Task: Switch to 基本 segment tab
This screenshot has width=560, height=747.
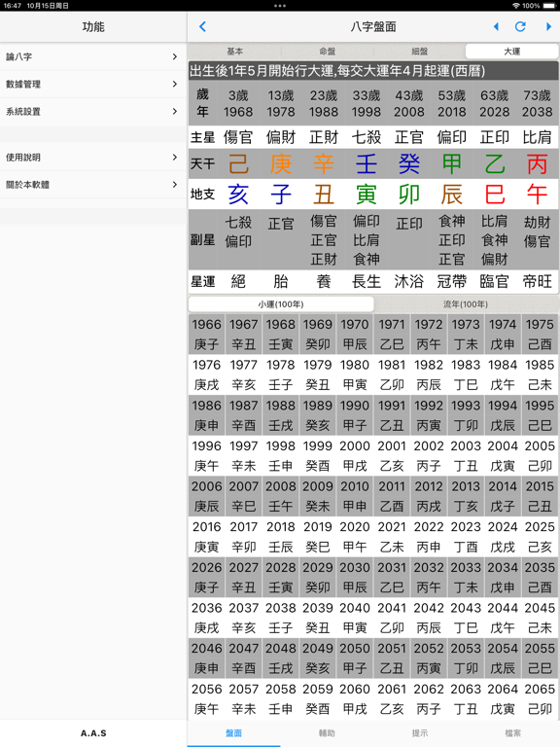Action: coord(234,51)
